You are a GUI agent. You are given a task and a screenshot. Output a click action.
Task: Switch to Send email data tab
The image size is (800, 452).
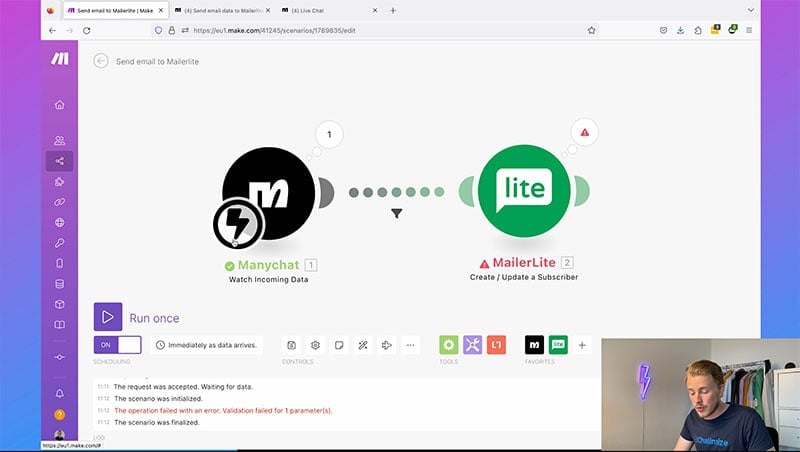tap(222, 10)
